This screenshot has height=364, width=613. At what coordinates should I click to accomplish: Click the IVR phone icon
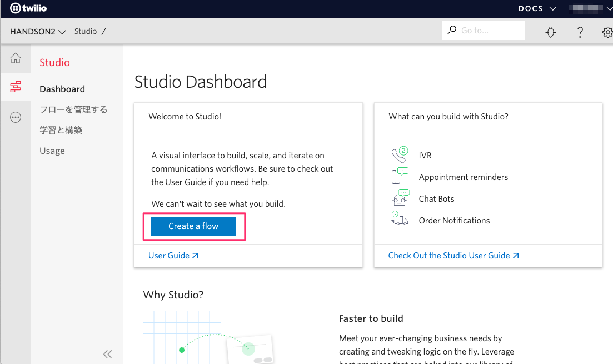[x=400, y=154]
